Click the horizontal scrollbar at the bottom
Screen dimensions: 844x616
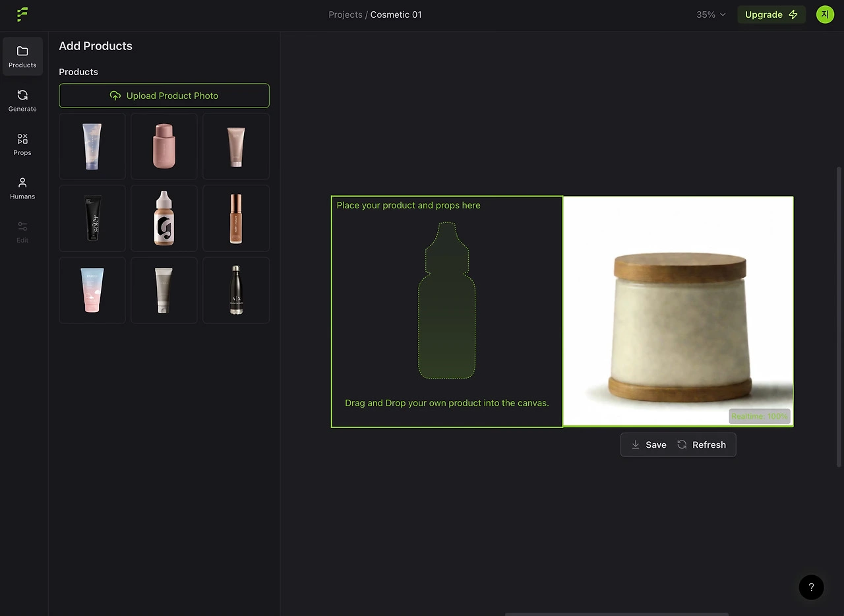[x=617, y=614]
